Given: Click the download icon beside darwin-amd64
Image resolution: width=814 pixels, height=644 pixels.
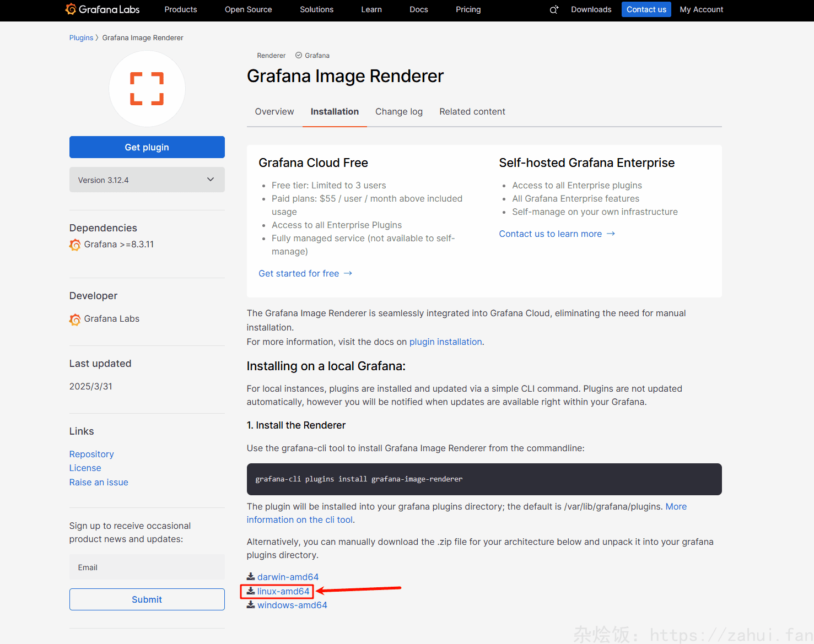Looking at the screenshot, I should (x=251, y=577).
